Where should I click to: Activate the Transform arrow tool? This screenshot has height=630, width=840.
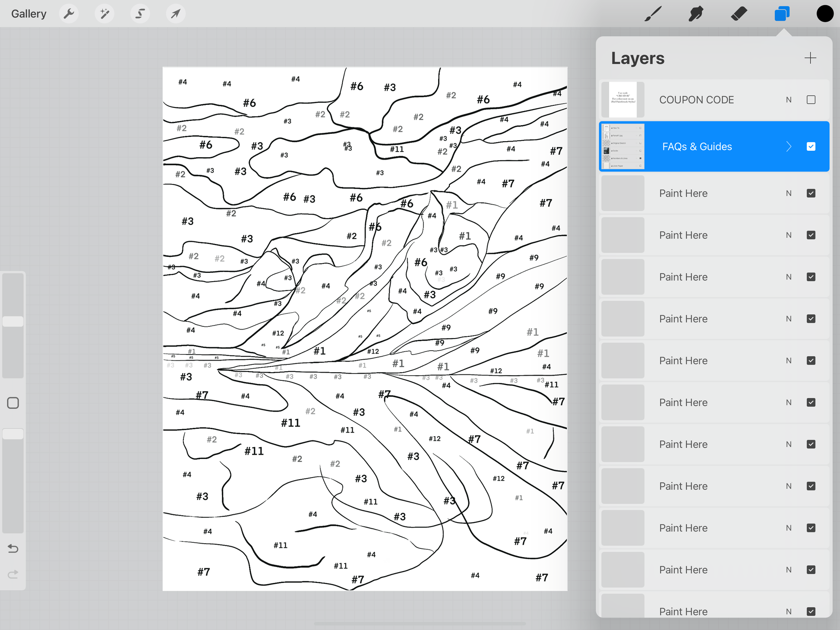[x=176, y=14]
